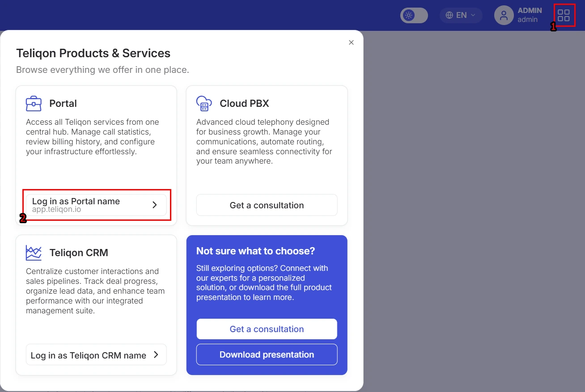Click the globe language icon

(449, 15)
